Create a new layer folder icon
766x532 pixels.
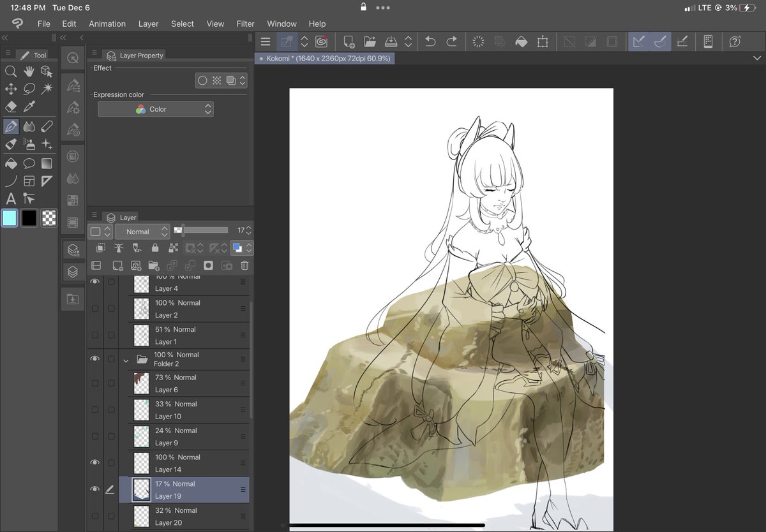(x=154, y=265)
